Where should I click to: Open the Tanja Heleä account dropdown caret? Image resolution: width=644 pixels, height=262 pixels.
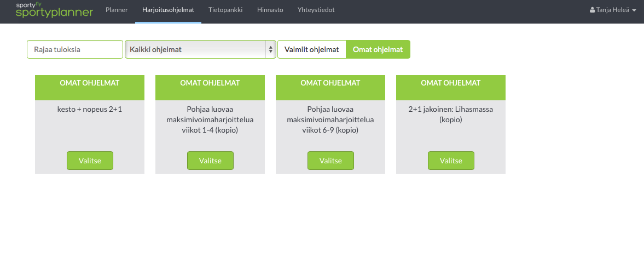tap(634, 10)
